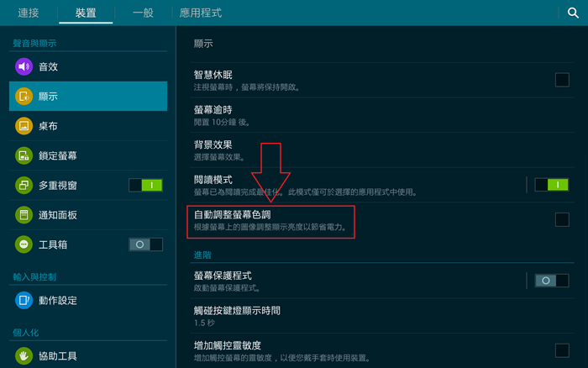Screen dimensions: 588x368
Task: Click the motion settings 動作設定 icon
Action: 24,301
